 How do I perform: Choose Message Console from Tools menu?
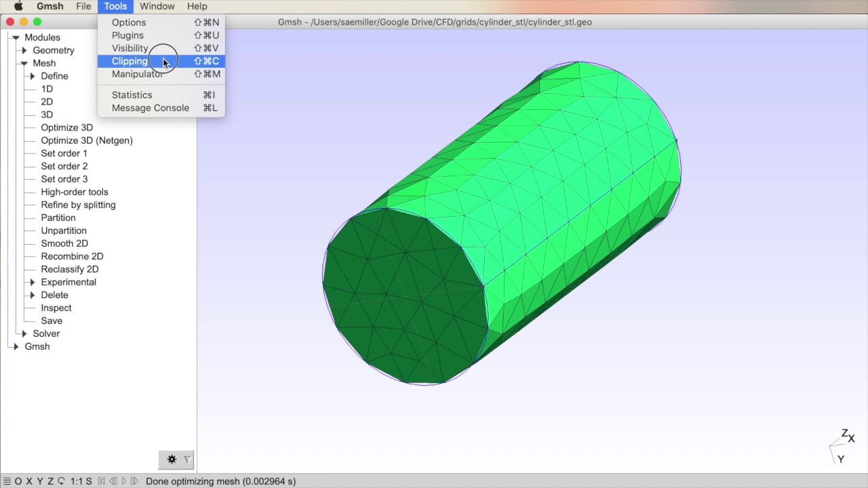161,108
